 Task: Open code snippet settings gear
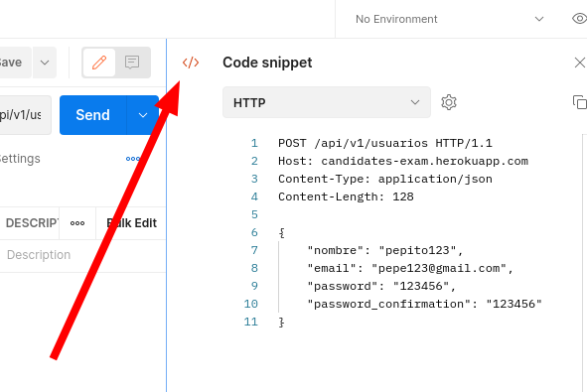point(449,102)
